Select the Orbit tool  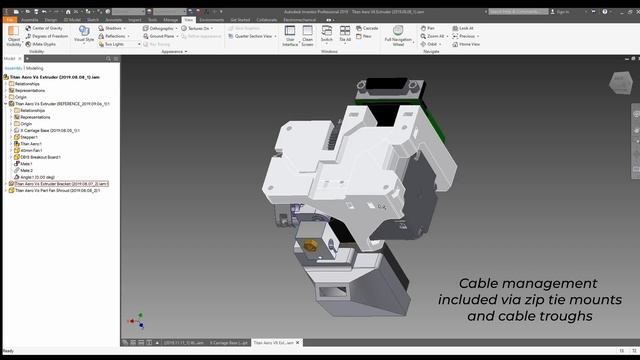click(x=429, y=44)
